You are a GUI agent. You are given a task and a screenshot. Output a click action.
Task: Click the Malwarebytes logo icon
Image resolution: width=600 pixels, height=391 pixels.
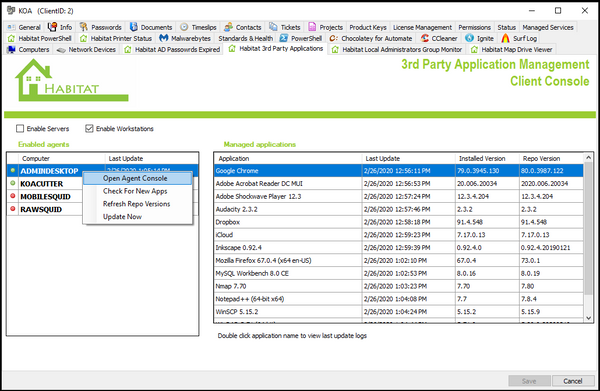click(164, 38)
